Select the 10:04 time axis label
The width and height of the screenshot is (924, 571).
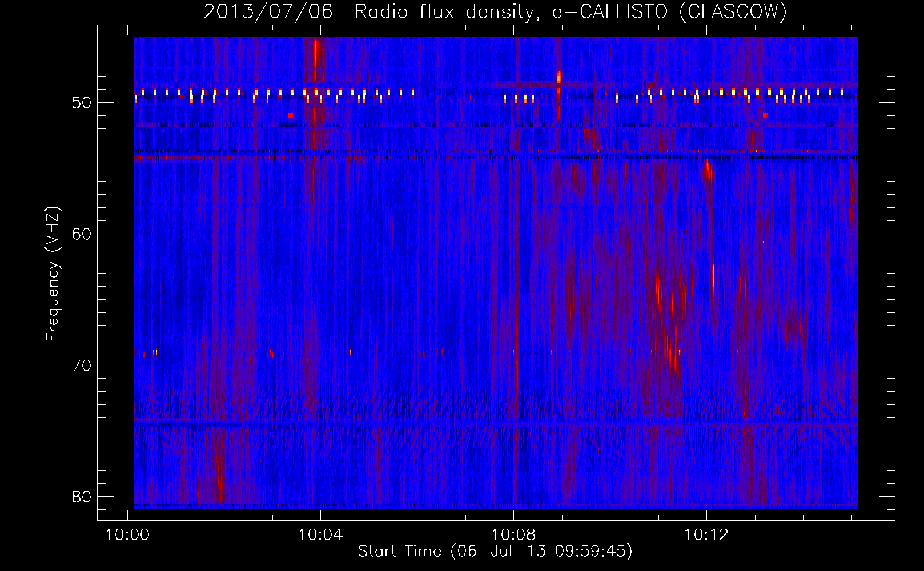pyautogui.click(x=320, y=535)
